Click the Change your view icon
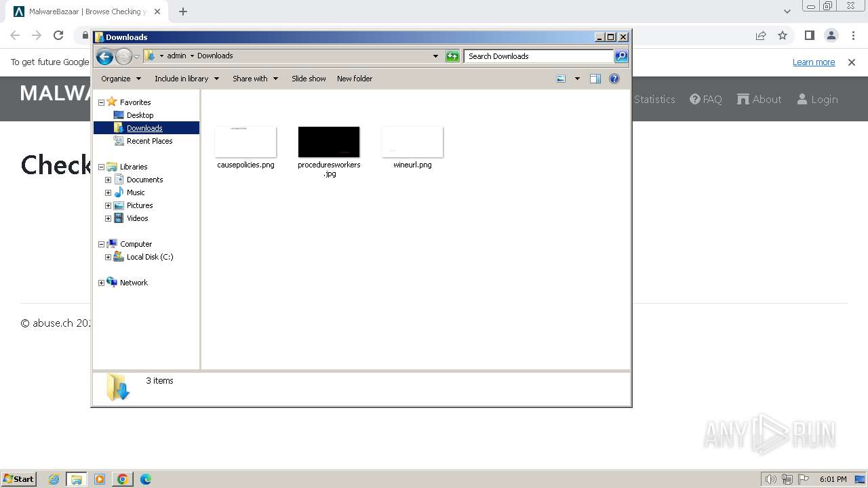Image resolution: width=868 pixels, height=488 pixels. pyautogui.click(x=561, y=79)
